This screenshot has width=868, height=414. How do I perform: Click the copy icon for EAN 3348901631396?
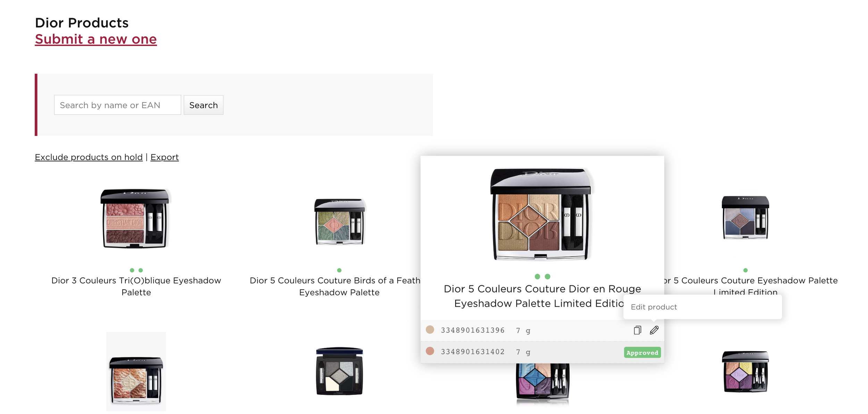636,330
